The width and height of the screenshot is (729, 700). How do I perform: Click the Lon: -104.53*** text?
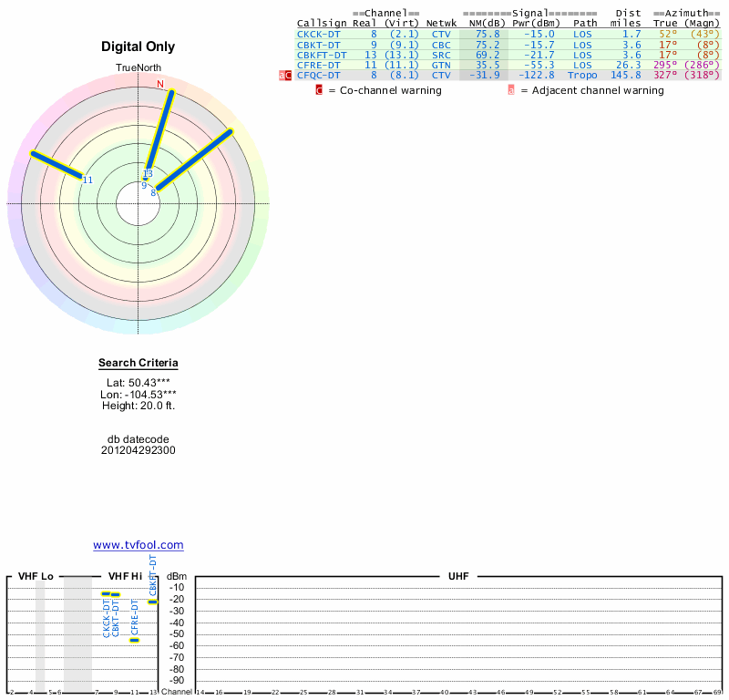pyautogui.click(x=139, y=395)
